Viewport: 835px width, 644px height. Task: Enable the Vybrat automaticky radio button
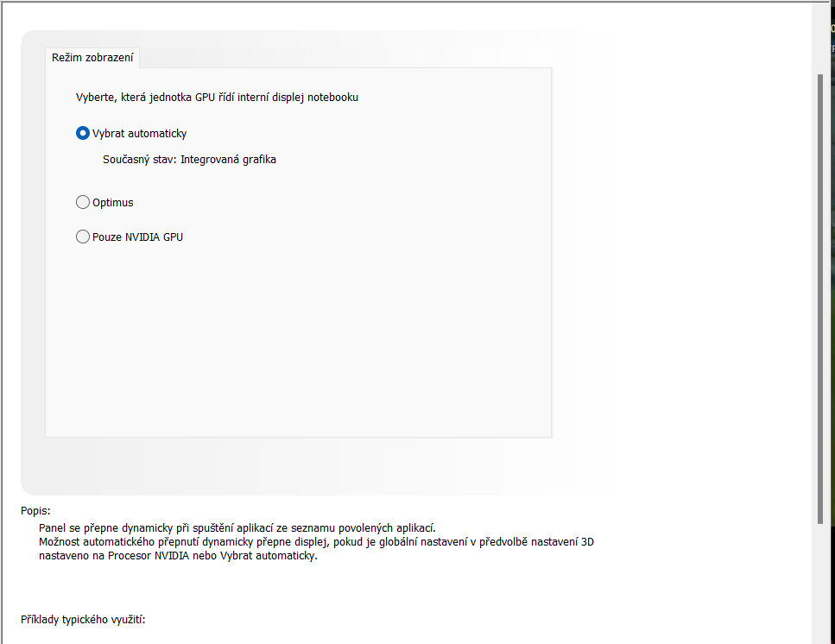click(x=83, y=134)
